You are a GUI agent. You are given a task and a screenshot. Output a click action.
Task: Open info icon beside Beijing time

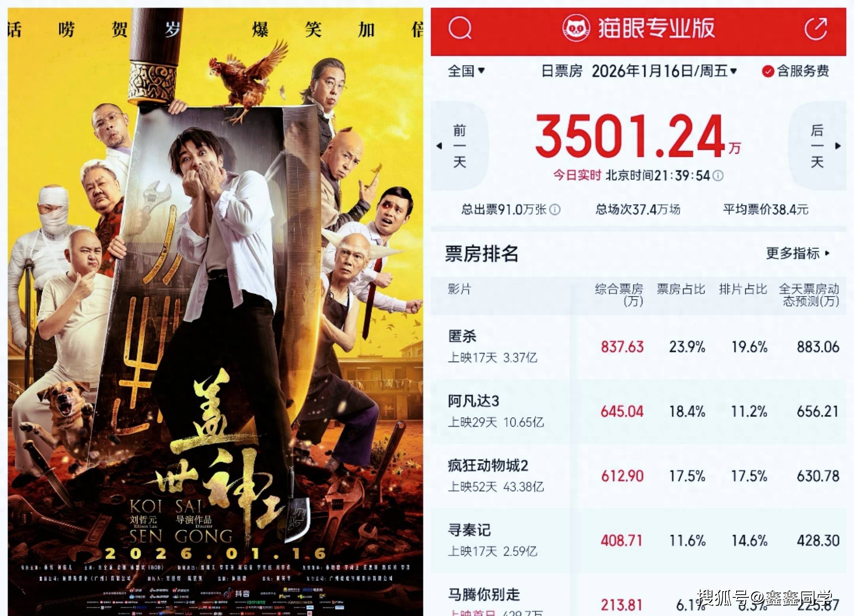point(718,175)
